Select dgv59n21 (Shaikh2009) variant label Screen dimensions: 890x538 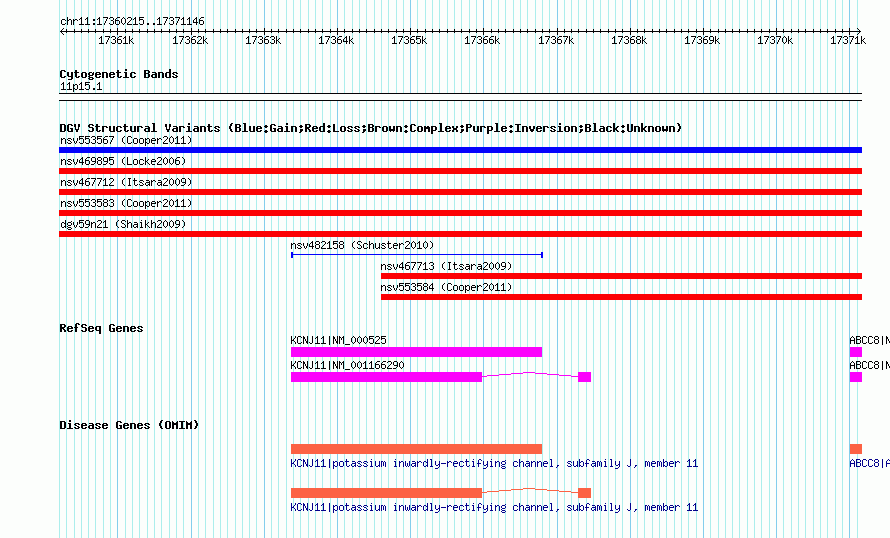(123, 224)
